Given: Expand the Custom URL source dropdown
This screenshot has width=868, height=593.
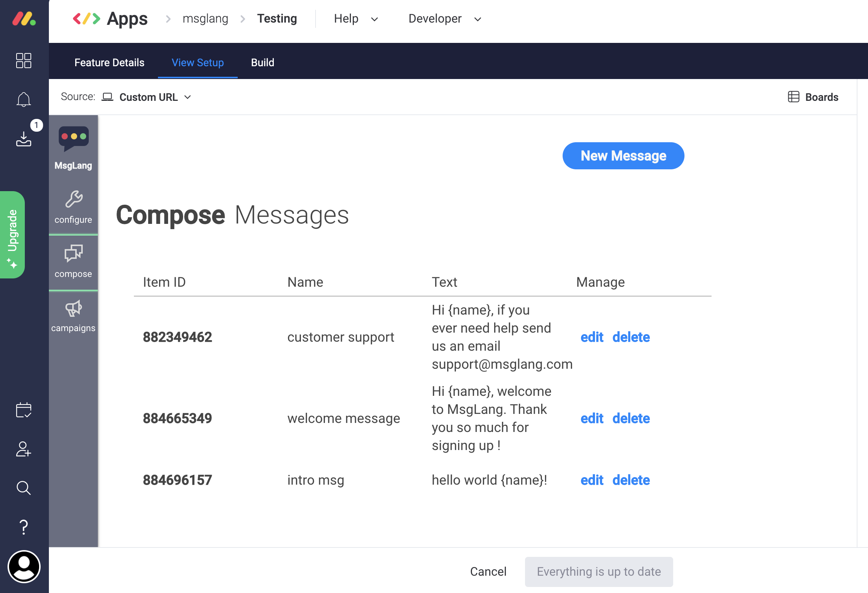Looking at the screenshot, I should 155,97.
